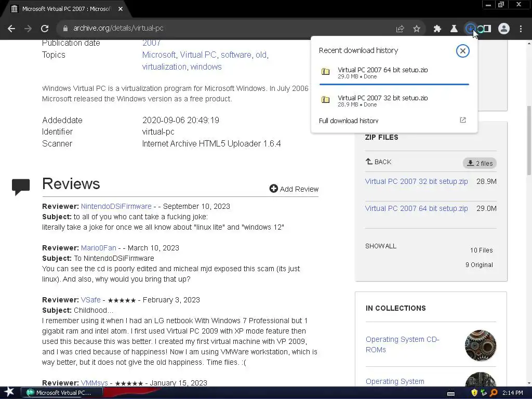Reload the archive.org page

pos(45,29)
